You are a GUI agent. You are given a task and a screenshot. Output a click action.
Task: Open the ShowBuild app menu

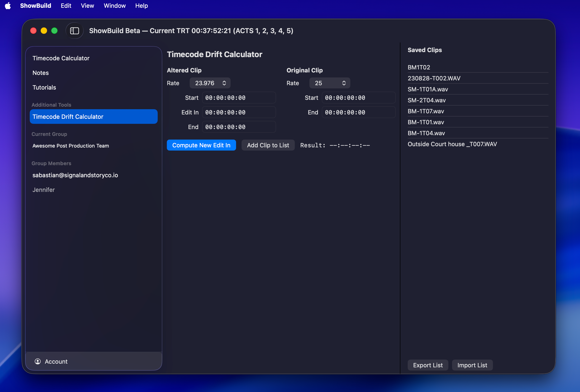pyautogui.click(x=35, y=5)
